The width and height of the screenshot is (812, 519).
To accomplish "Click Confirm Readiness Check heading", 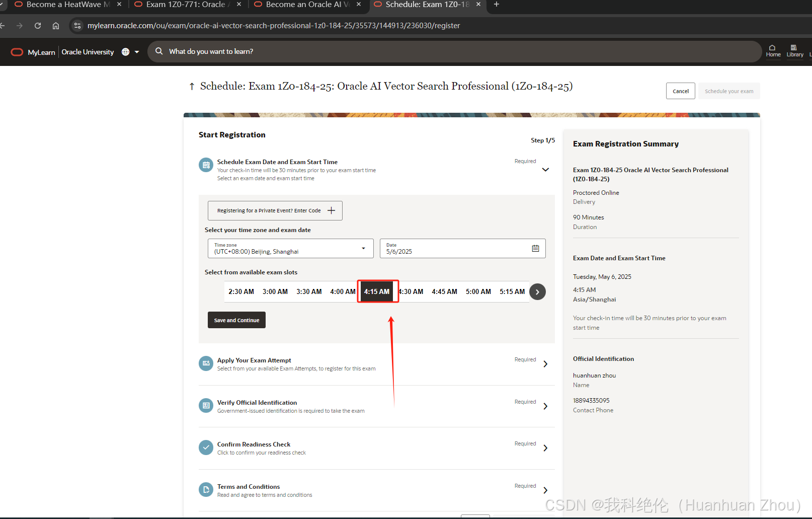I will pos(254,444).
